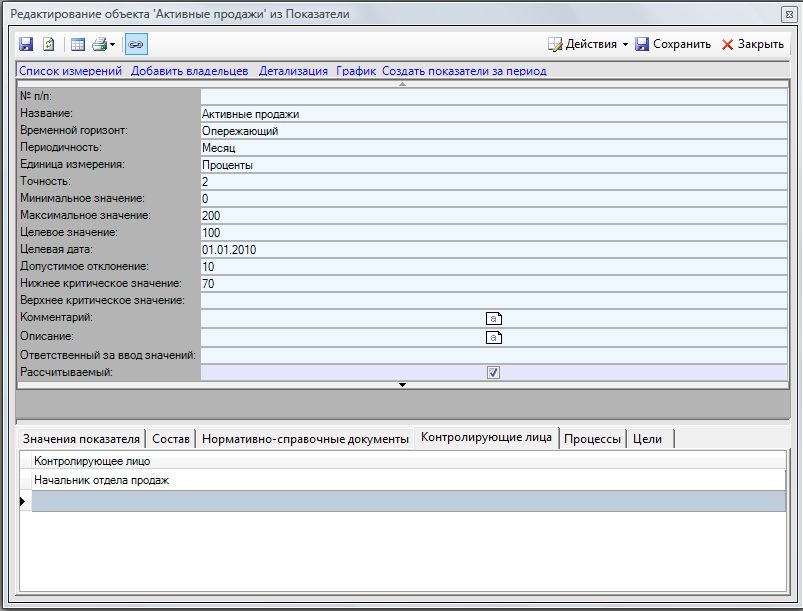Switch to the Нормативно-справочные документы tab
The height and width of the screenshot is (611, 803).
point(305,439)
